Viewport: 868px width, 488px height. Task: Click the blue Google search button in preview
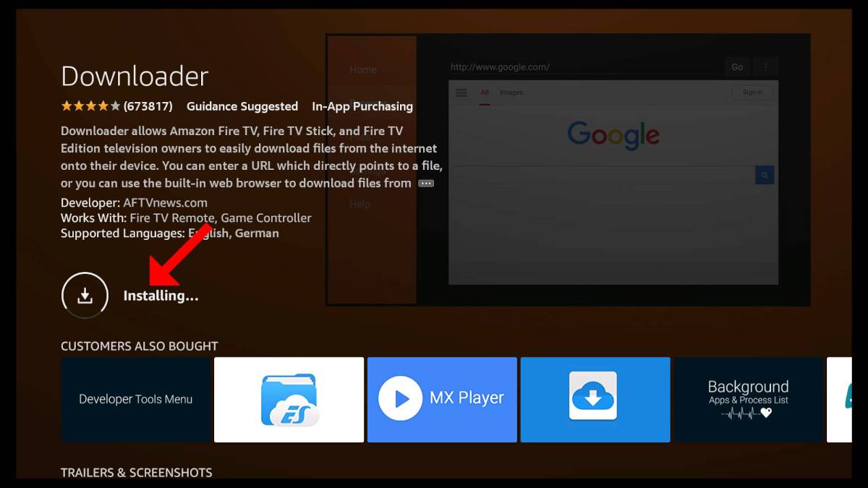pos(765,175)
